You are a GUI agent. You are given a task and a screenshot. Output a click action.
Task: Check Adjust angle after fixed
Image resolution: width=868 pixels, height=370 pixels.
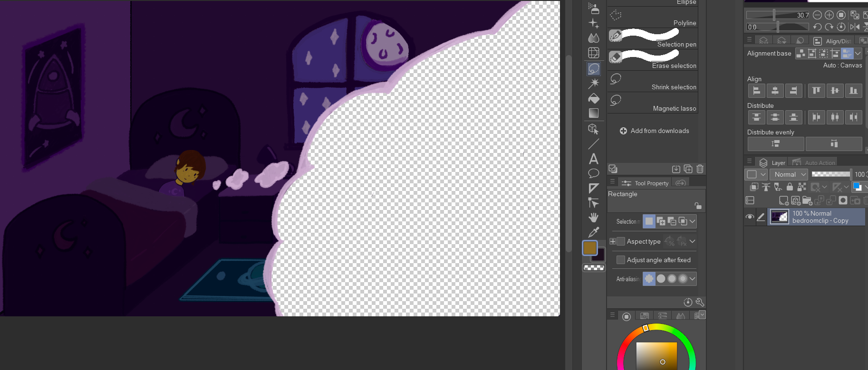click(x=621, y=260)
